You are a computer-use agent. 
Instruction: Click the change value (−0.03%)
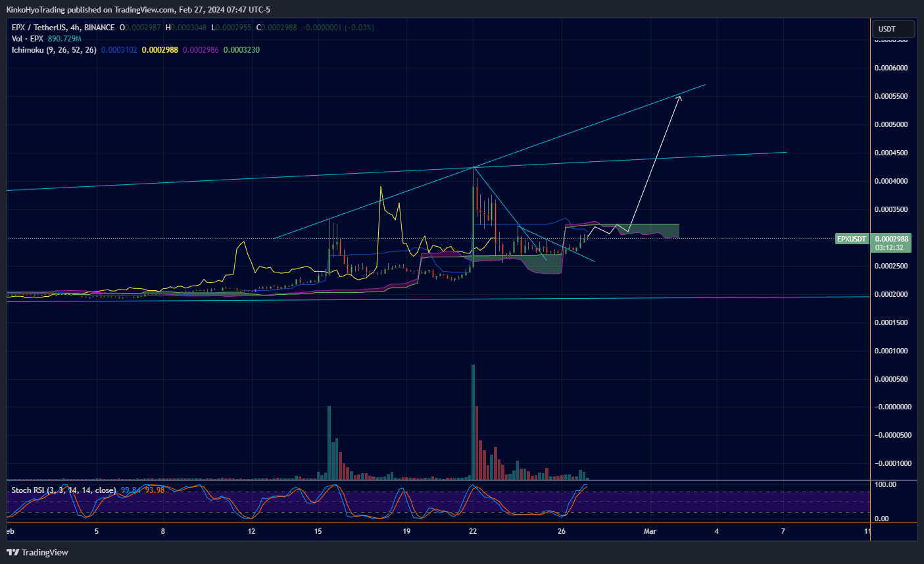(x=359, y=28)
